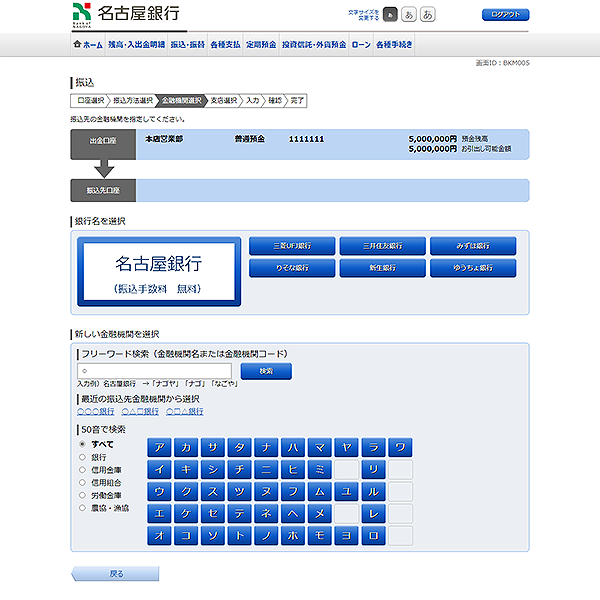600x600 pixels.
Task: Click the メ kana key
Action: (320, 514)
